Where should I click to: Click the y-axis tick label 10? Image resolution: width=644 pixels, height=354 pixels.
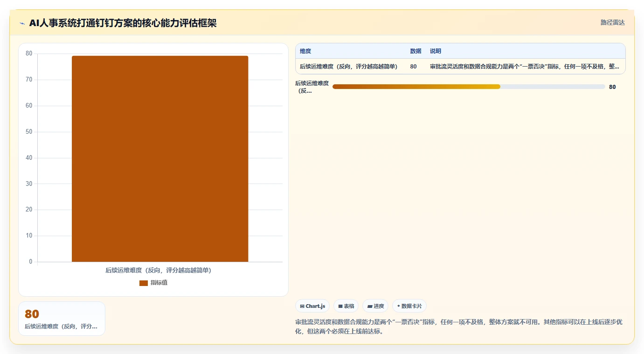pos(29,236)
